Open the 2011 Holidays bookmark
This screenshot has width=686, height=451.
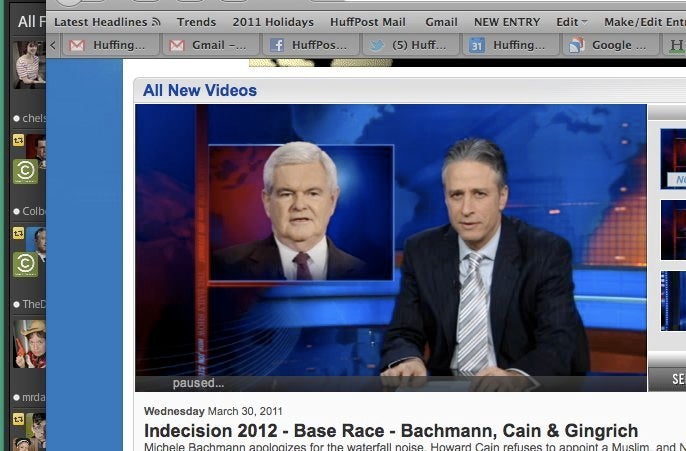[273, 22]
